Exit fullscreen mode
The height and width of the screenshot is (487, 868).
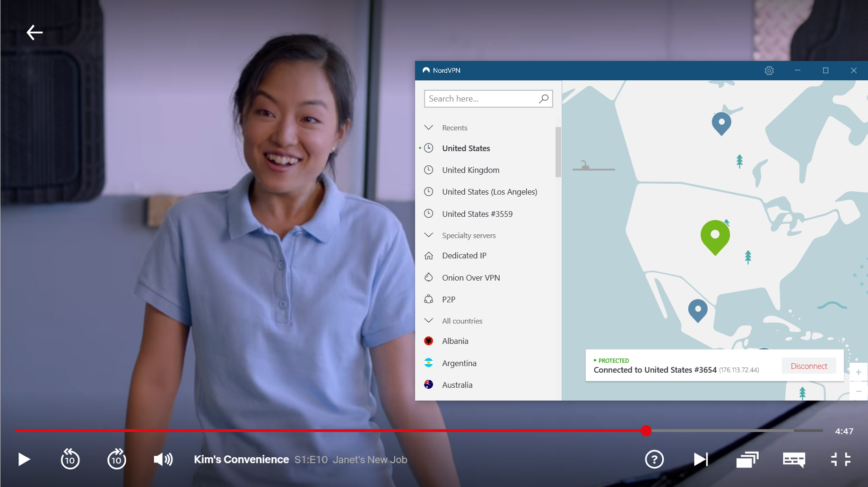coord(841,459)
